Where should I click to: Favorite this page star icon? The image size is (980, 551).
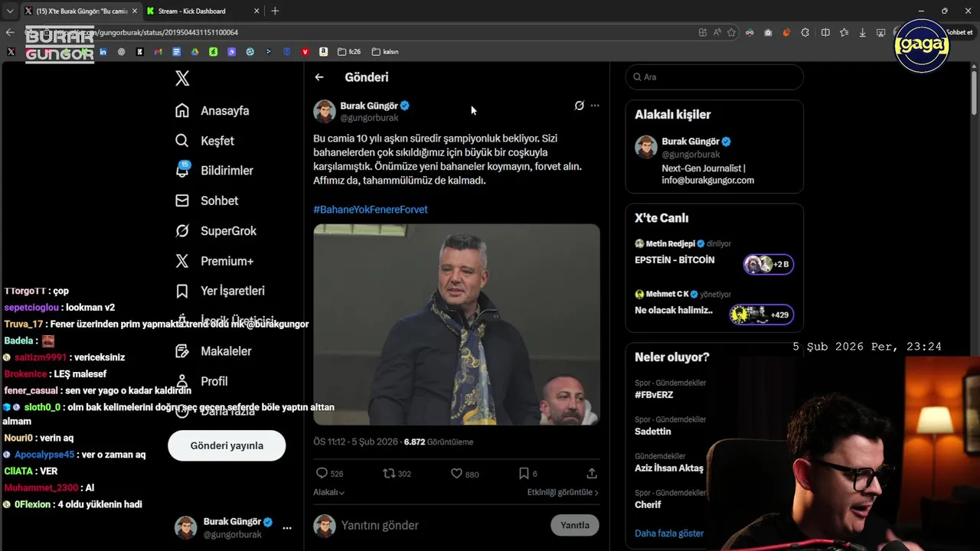click(x=731, y=32)
